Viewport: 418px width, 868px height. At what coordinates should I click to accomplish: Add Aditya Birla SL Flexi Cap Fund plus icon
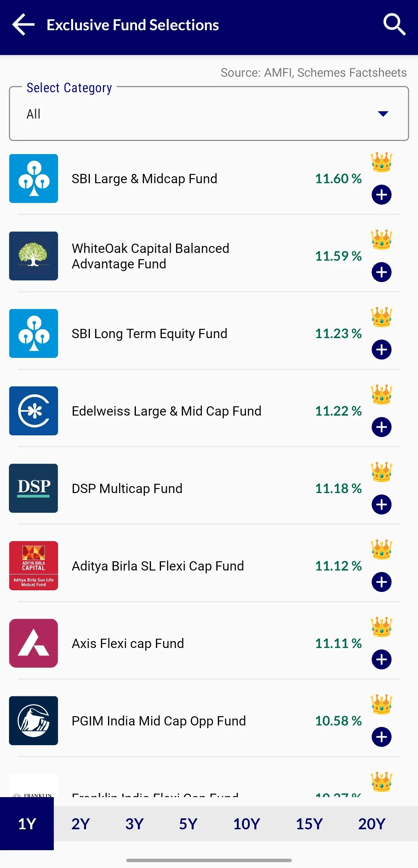tap(382, 582)
